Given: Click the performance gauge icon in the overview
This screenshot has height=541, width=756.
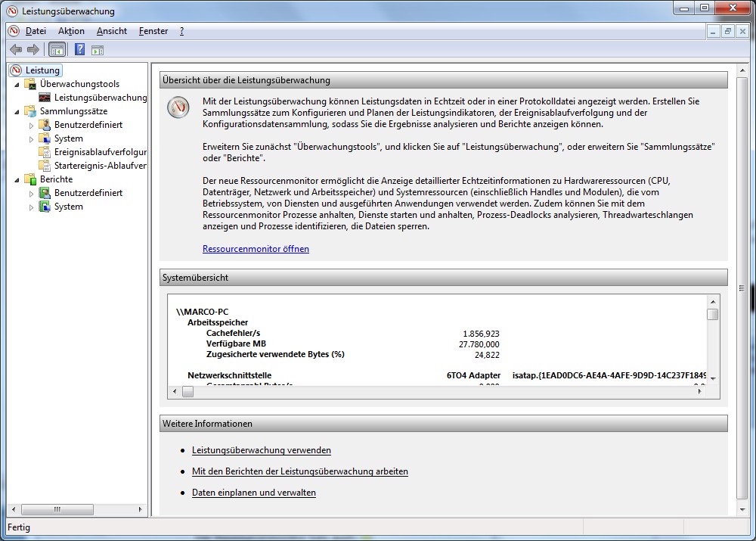Looking at the screenshot, I should click(178, 107).
